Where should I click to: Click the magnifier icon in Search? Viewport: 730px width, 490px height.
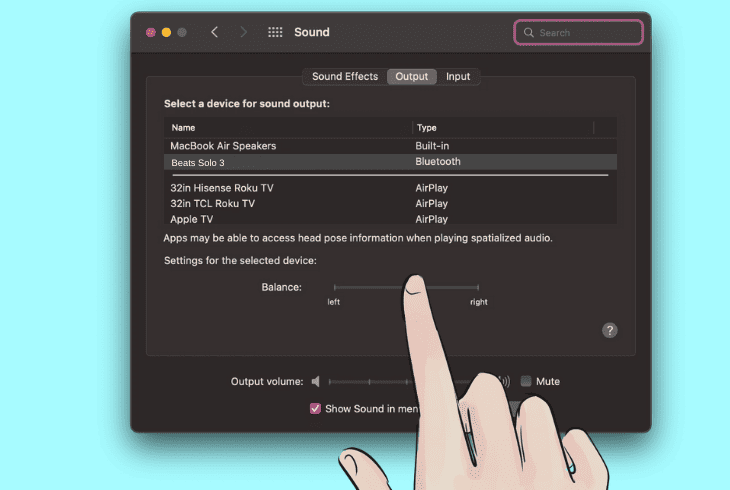click(x=528, y=33)
